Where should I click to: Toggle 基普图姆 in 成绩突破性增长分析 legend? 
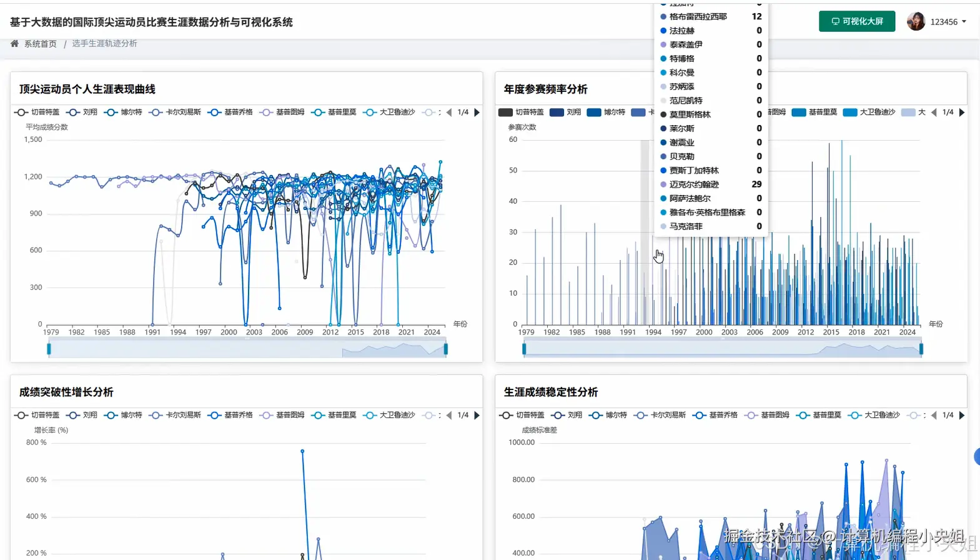click(282, 415)
